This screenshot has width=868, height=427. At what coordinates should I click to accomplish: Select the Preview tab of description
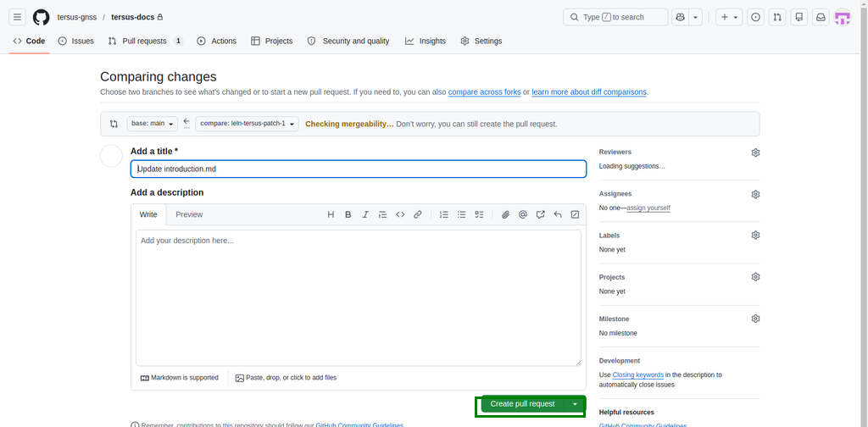(189, 214)
